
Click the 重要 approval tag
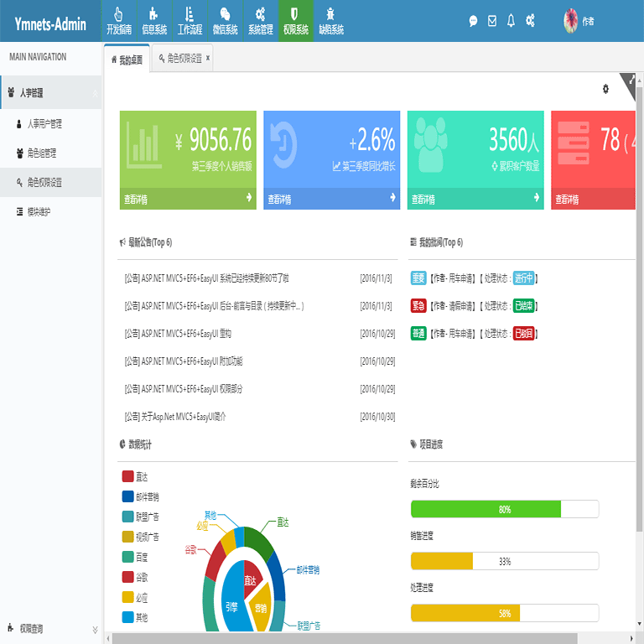(x=418, y=278)
